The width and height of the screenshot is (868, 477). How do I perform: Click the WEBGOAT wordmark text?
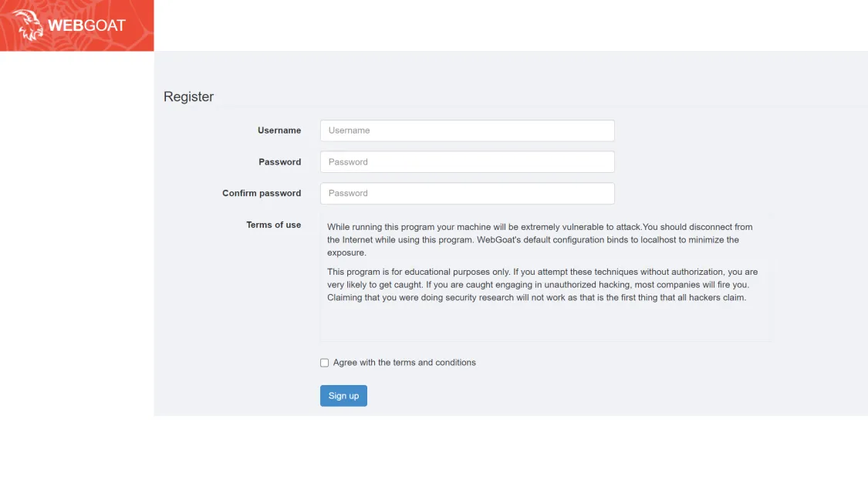point(86,25)
